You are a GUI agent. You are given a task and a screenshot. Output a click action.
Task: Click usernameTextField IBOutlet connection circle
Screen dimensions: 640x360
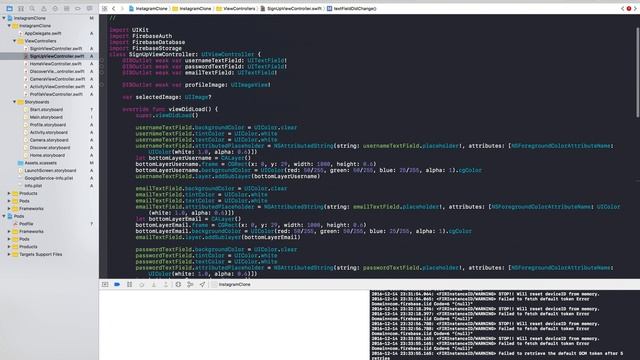102,60
